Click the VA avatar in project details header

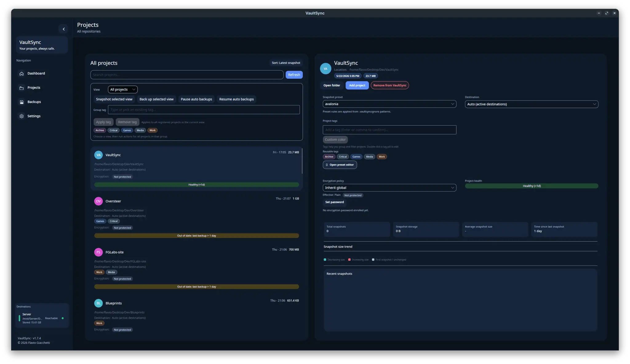click(325, 69)
